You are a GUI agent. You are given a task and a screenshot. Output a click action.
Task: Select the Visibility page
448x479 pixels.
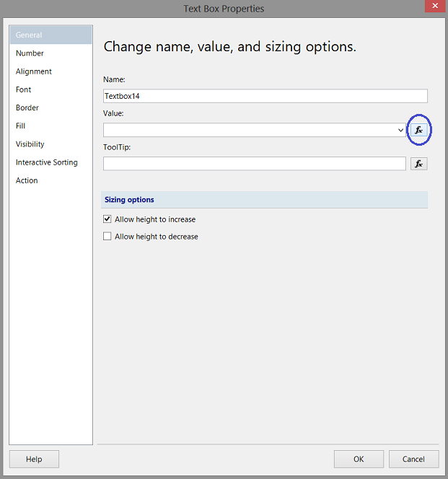[x=30, y=144]
